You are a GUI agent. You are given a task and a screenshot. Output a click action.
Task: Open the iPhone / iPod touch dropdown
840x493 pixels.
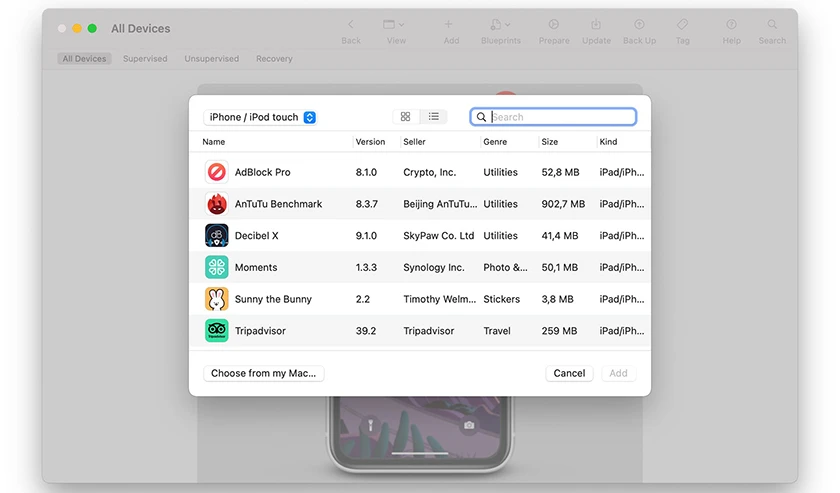tap(260, 117)
